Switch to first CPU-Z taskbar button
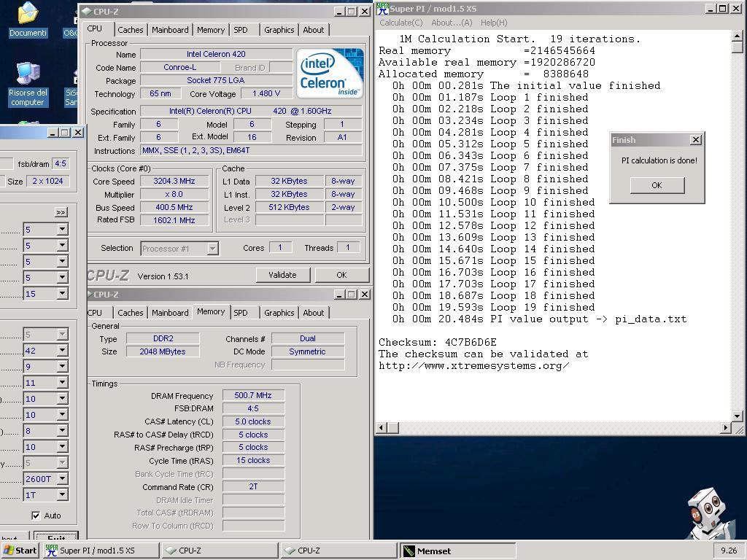This screenshot has width=747, height=560. (220, 551)
